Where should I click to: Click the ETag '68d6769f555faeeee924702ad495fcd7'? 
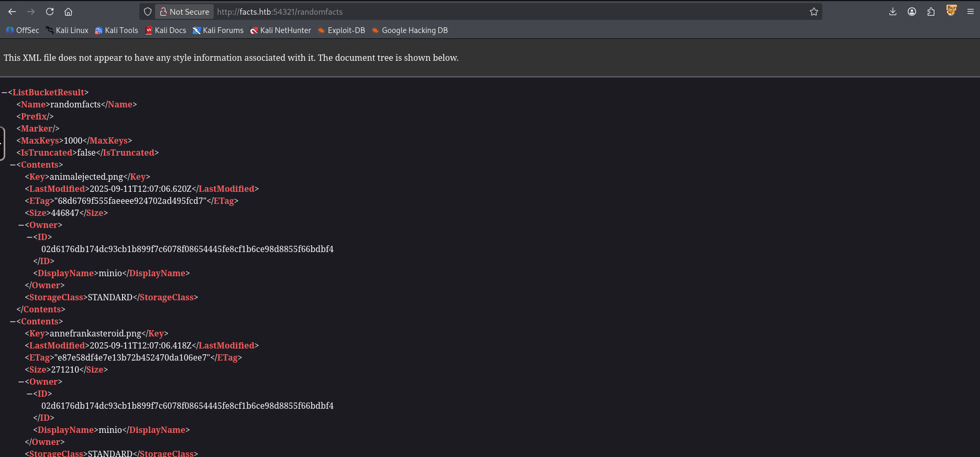130,201
